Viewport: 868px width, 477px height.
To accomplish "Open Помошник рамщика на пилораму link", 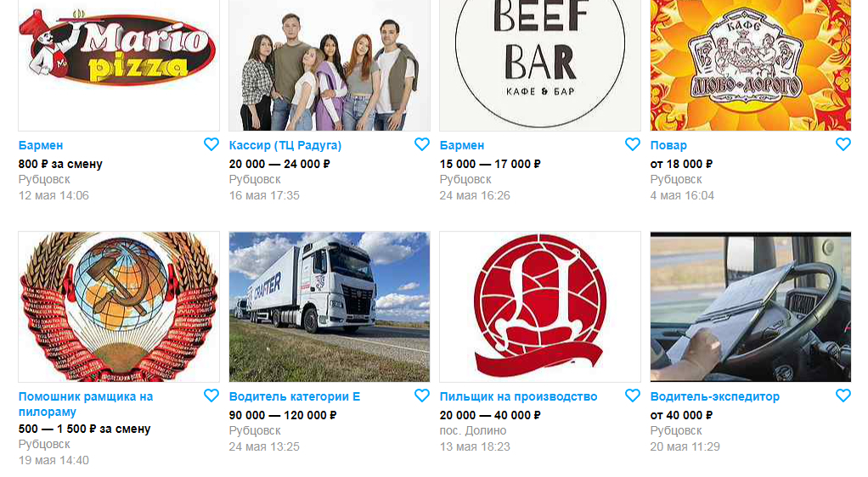I will tap(86, 404).
